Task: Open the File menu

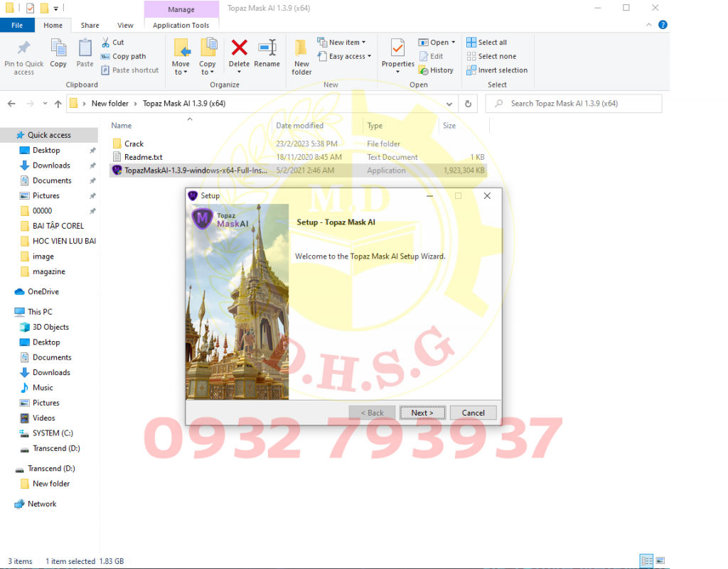Action: [17, 25]
